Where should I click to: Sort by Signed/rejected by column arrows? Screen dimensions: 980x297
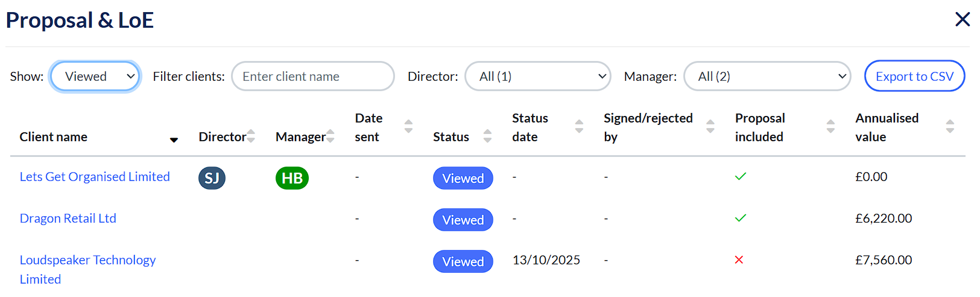(x=710, y=126)
